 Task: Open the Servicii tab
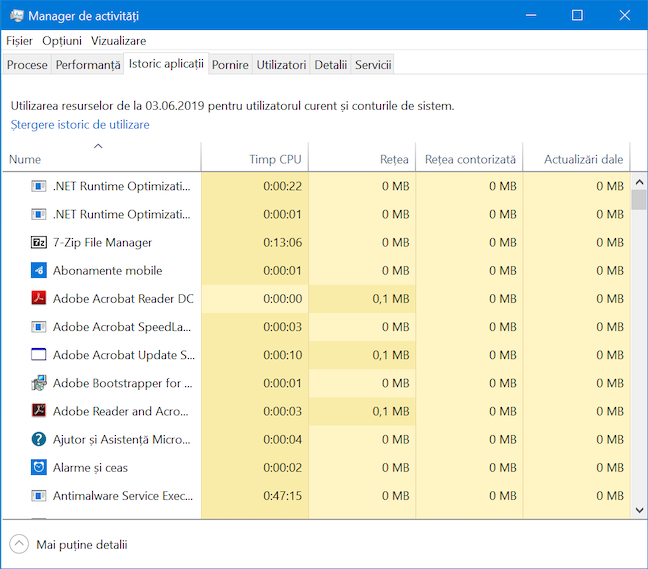(x=373, y=65)
